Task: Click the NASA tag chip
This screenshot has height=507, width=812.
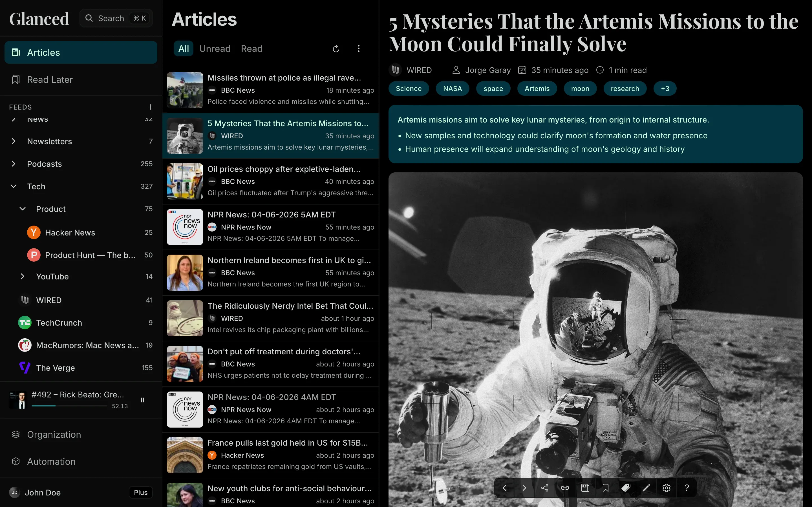Action: click(x=452, y=88)
